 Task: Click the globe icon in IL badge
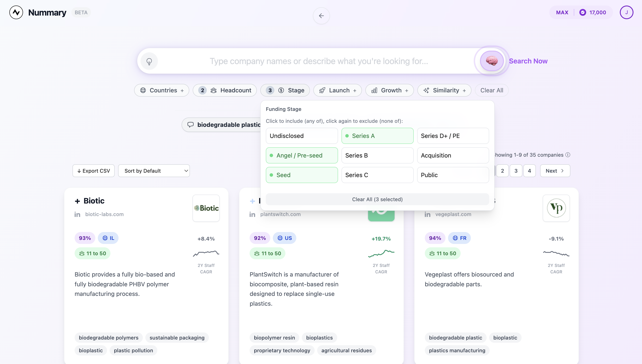pyautogui.click(x=105, y=238)
